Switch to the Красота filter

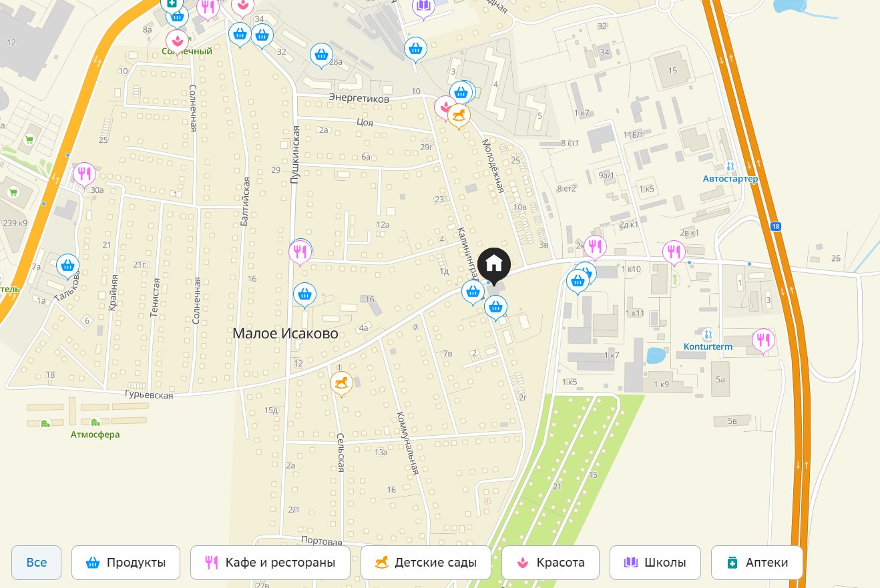tap(551, 563)
